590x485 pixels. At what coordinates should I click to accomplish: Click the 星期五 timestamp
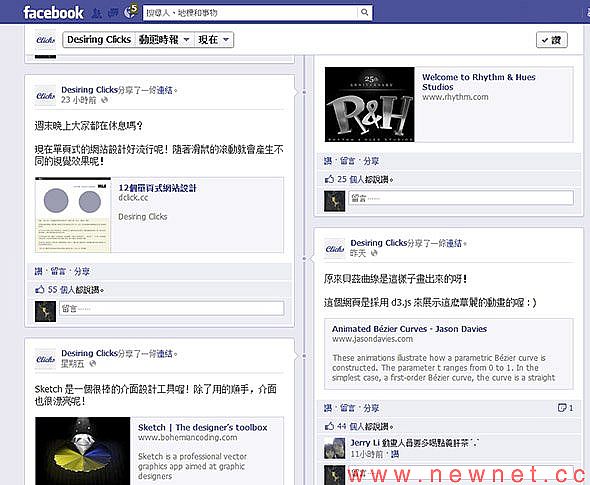(x=73, y=363)
